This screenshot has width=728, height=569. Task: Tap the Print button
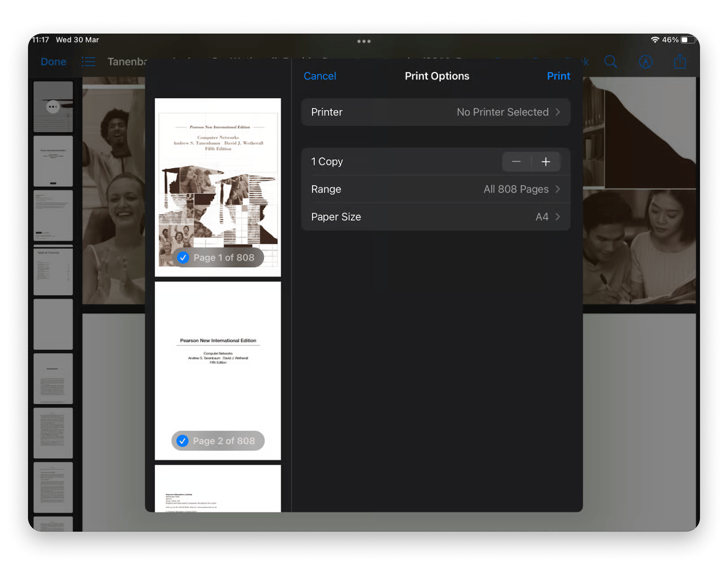coord(558,76)
